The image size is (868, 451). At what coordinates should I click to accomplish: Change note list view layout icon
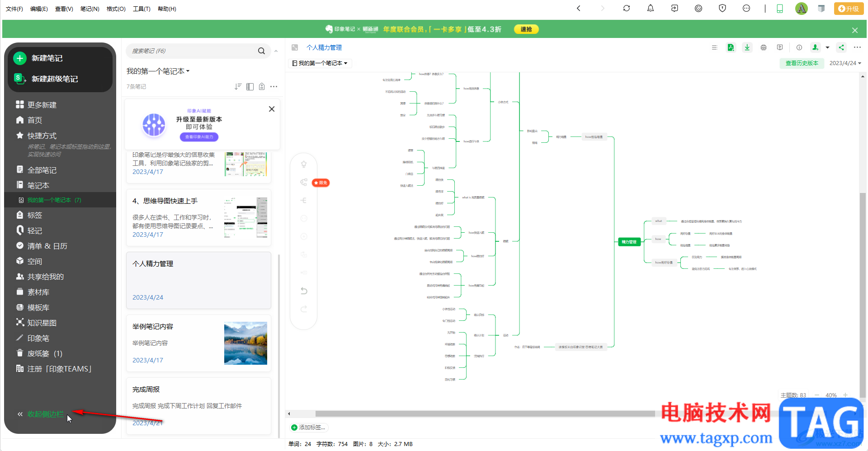point(250,86)
